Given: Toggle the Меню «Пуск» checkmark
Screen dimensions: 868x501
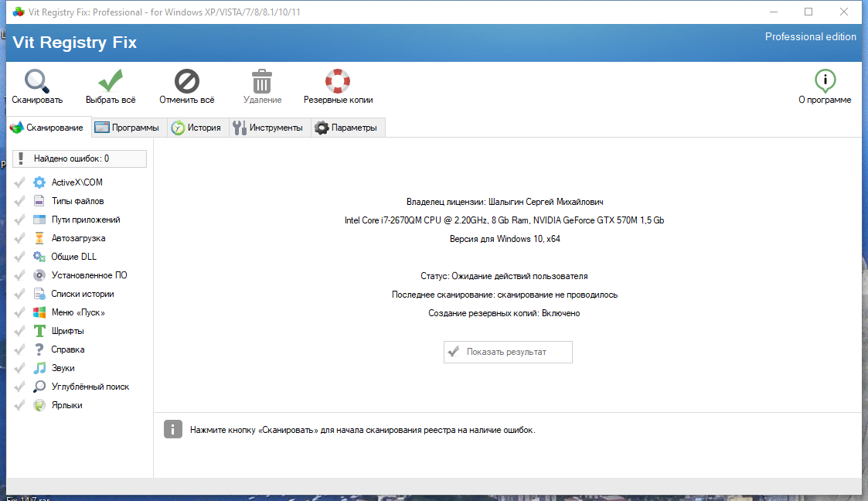Looking at the screenshot, I should click(x=19, y=312).
